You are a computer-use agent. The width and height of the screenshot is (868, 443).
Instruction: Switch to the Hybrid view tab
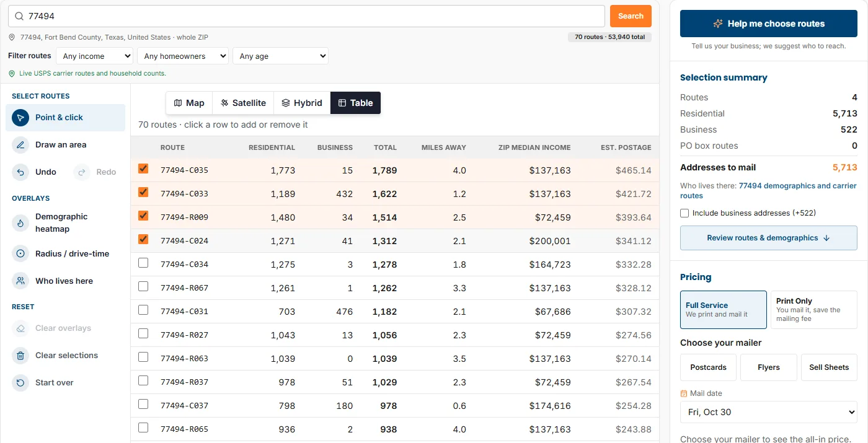click(302, 103)
